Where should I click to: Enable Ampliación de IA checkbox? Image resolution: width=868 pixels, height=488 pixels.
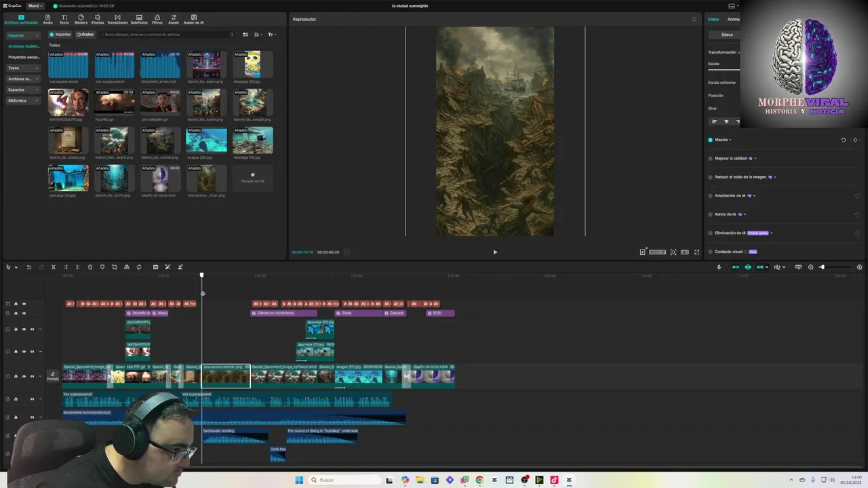pyautogui.click(x=710, y=196)
